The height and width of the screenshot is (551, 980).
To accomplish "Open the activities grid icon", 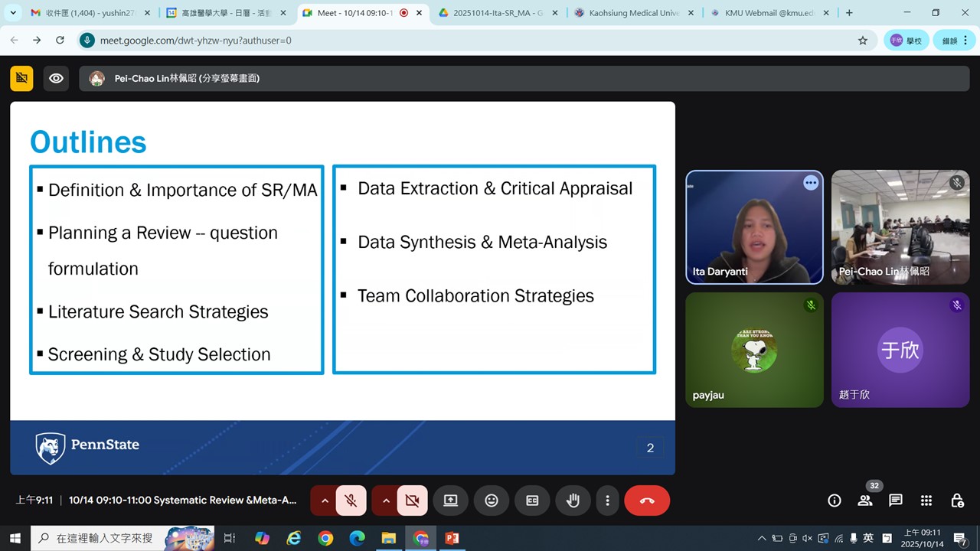I will click(x=926, y=500).
